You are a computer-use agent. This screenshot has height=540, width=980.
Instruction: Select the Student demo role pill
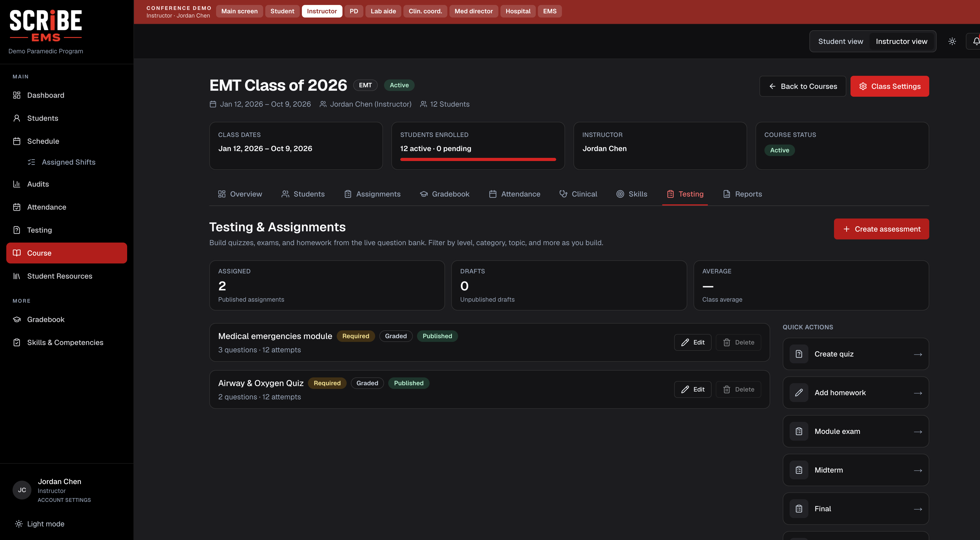[282, 11]
